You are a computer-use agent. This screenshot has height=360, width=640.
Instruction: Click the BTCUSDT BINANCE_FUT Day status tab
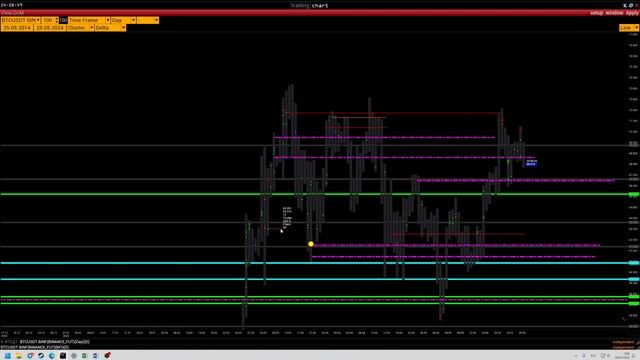point(54,342)
